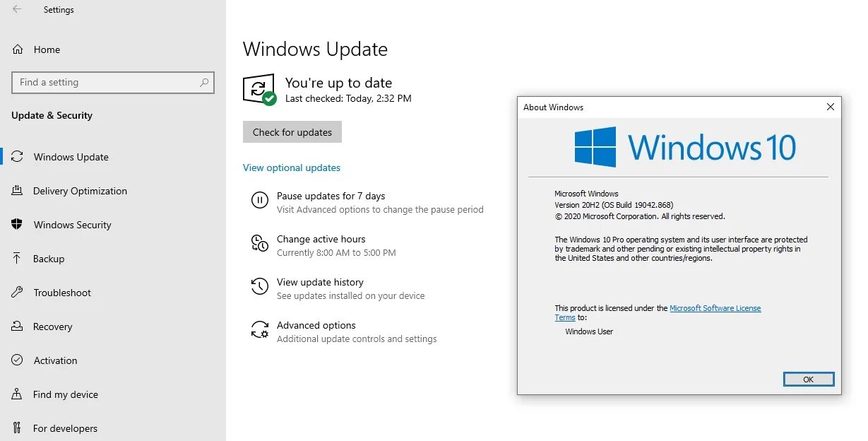
Task: Click the Recovery icon in sidebar
Action: tap(18, 327)
